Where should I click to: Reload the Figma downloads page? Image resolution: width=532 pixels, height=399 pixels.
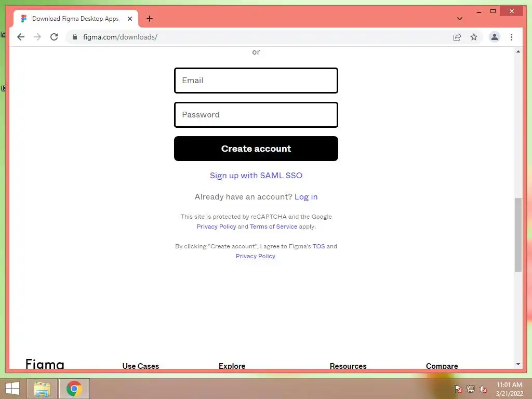[54, 37]
